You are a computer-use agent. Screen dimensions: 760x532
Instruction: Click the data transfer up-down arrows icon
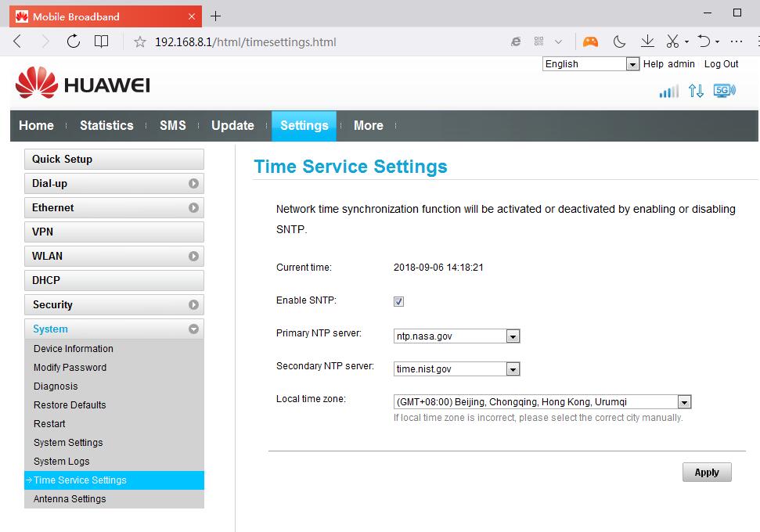[696, 91]
